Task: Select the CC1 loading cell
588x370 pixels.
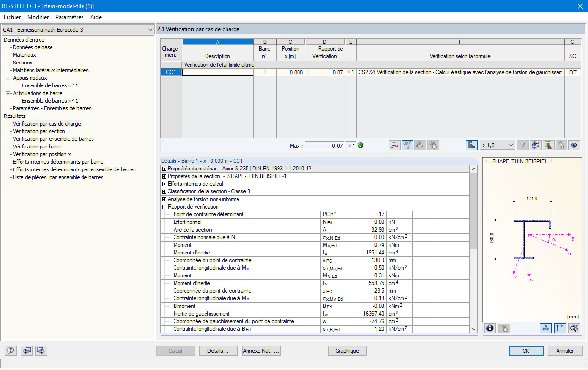Action: (171, 73)
